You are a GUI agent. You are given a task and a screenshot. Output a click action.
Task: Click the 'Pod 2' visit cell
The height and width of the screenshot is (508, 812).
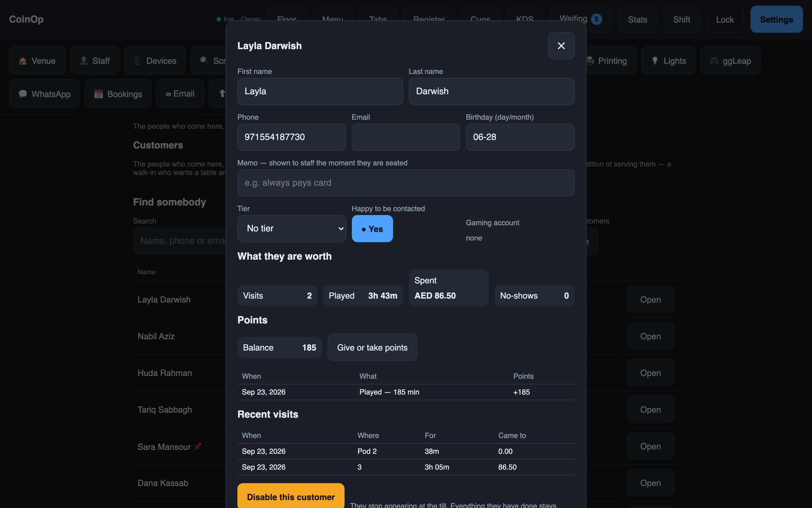point(367,451)
